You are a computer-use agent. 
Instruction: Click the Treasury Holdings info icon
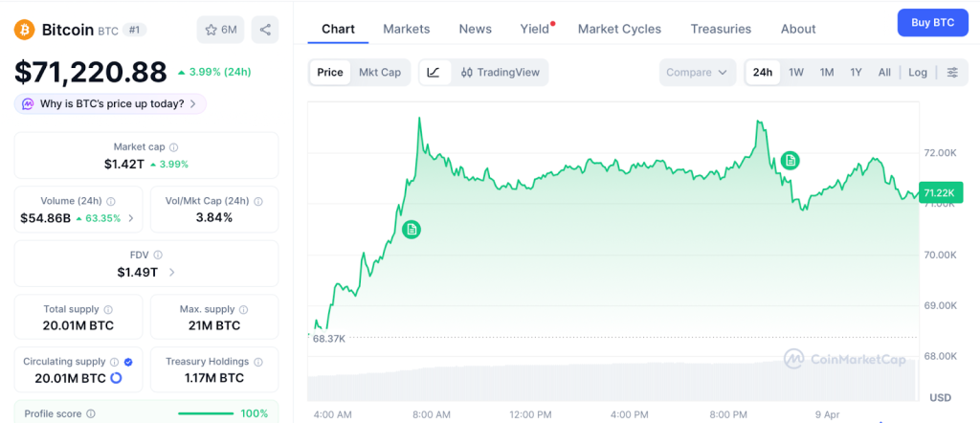pyautogui.click(x=257, y=362)
